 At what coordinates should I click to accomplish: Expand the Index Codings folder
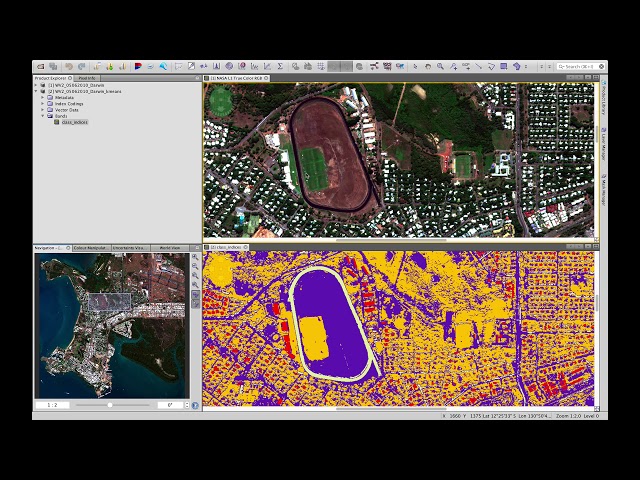tap(42, 104)
